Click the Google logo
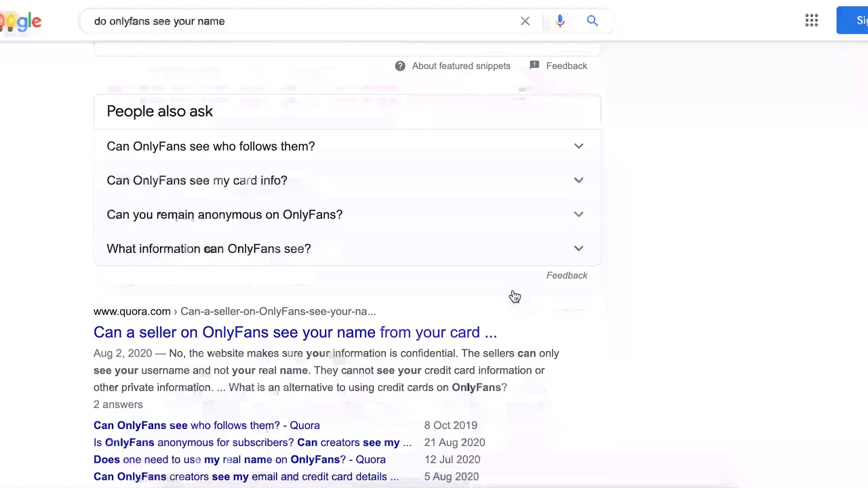The height and width of the screenshot is (488, 868). pyautogui.click(x=20, y=22)
